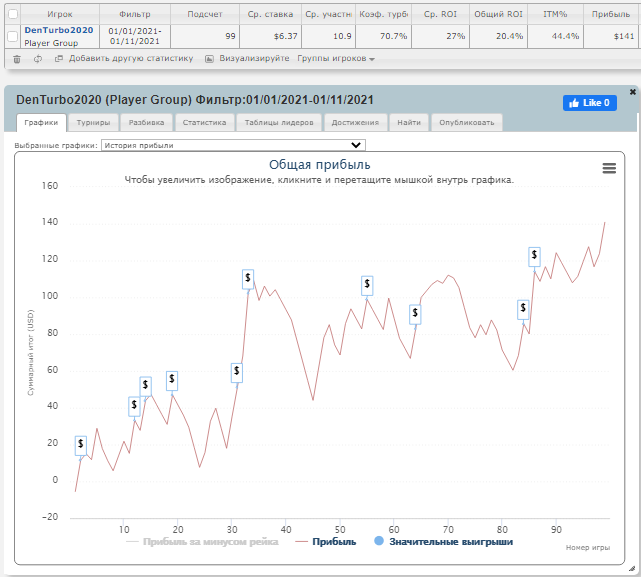Click the dollar marker near game 2
The image size is (641, 577).
coord(81,444)
